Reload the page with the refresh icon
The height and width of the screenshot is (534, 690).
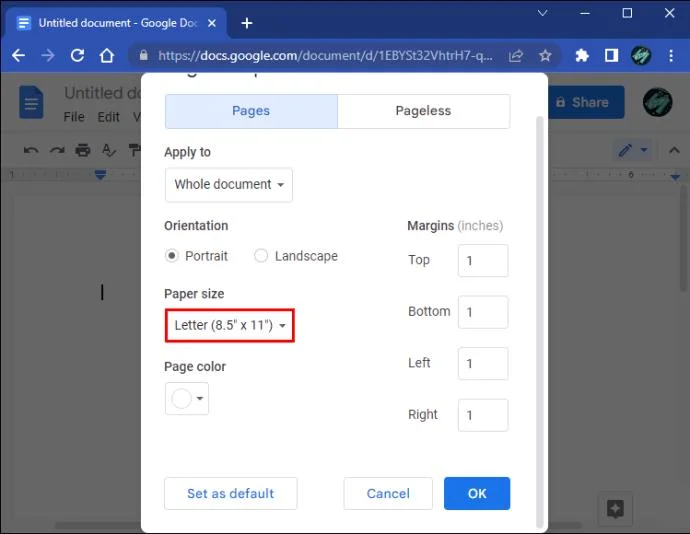pyautogui.click(x=77, y=55)
